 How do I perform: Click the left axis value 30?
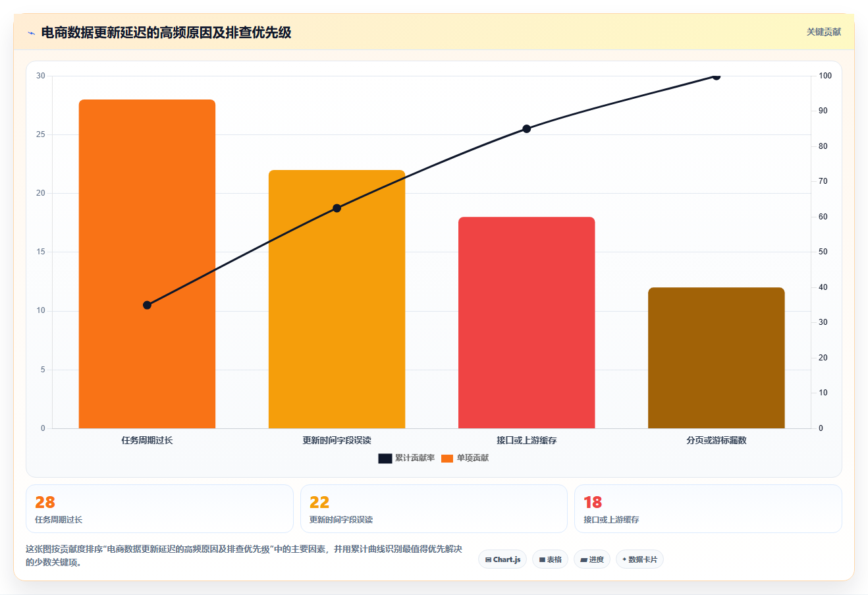coord(41,76)
